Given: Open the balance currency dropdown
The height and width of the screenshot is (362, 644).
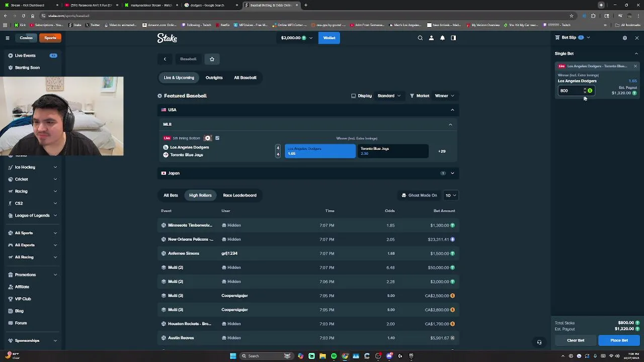Looking at the screenshot, I should point(297,38).
